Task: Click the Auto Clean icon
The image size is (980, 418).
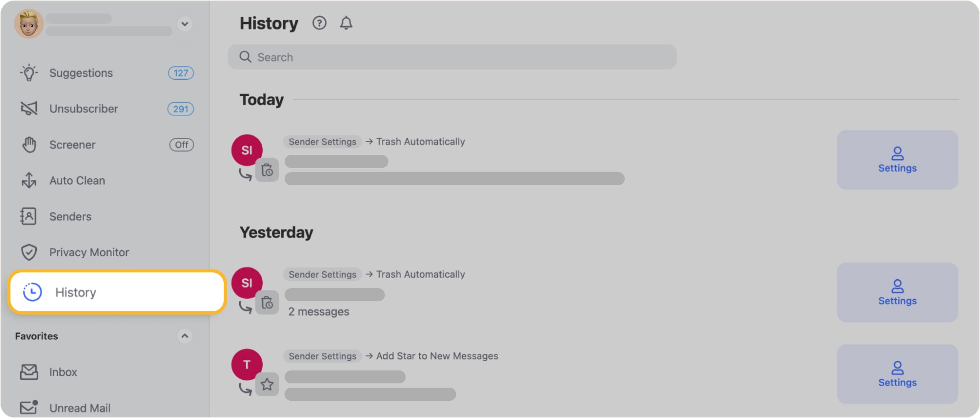Action: [x=29, y=180]
